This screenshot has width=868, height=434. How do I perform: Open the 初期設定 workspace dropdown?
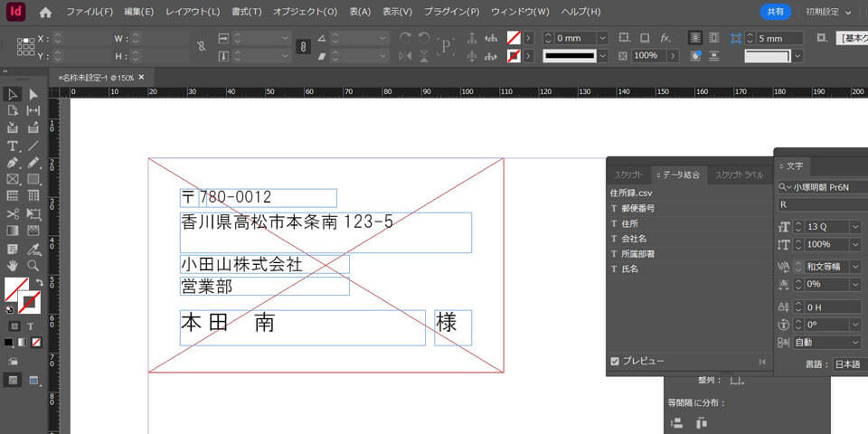829,13
